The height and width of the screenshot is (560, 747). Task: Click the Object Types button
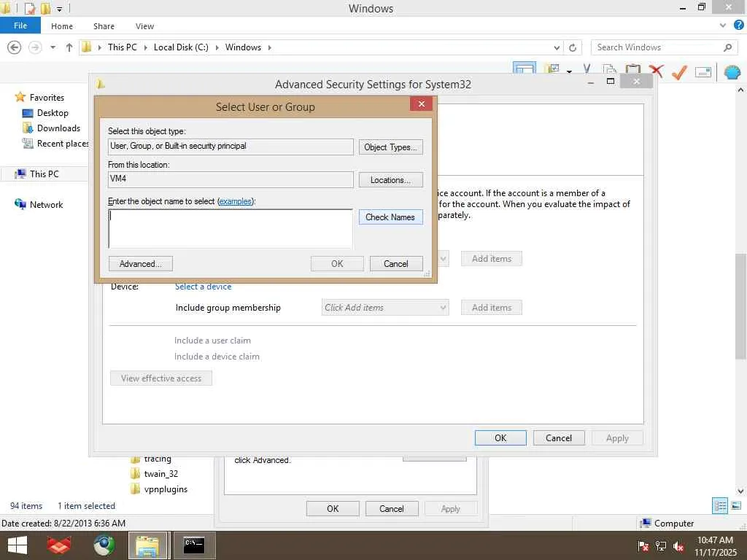(391, 147)
